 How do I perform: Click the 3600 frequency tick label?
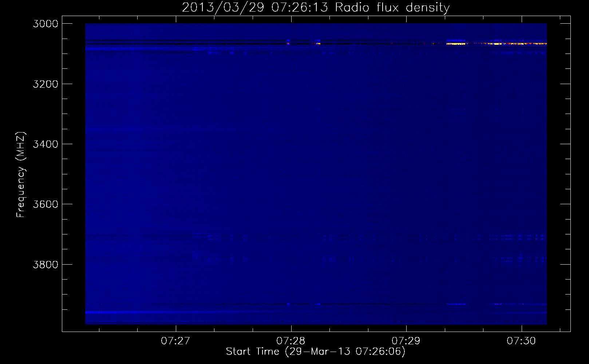pos(46,204)
